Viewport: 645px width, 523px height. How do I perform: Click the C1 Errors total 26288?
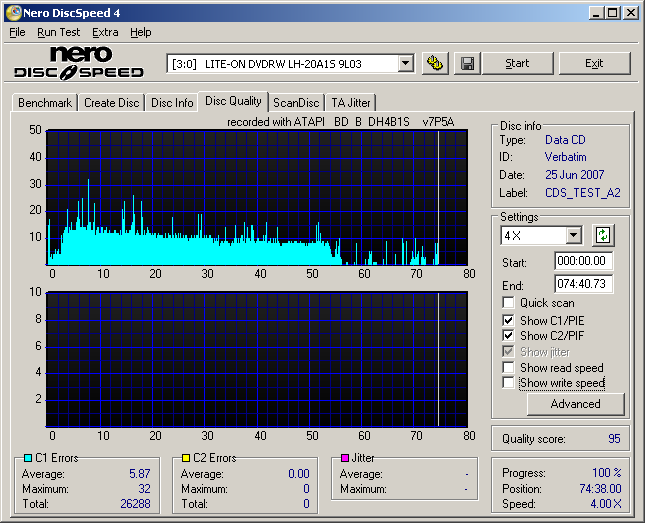(x=135, y=504)
